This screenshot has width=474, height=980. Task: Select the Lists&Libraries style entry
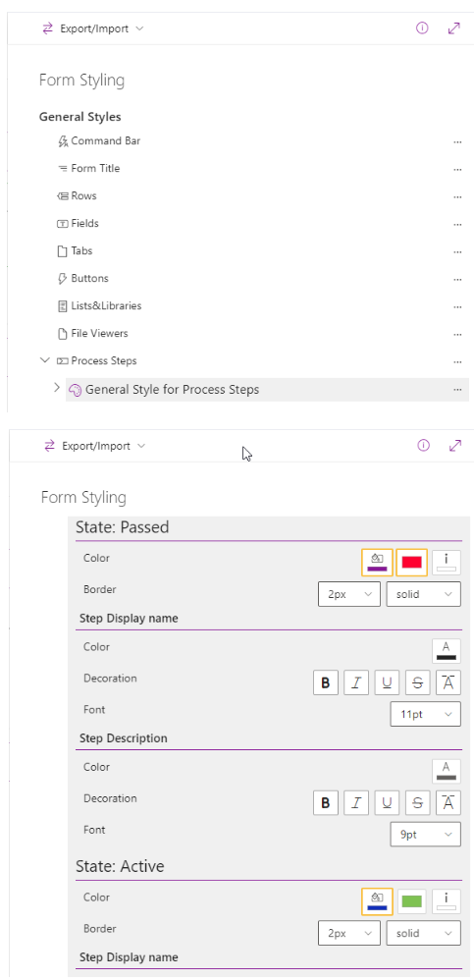click(x=106, y=306)
